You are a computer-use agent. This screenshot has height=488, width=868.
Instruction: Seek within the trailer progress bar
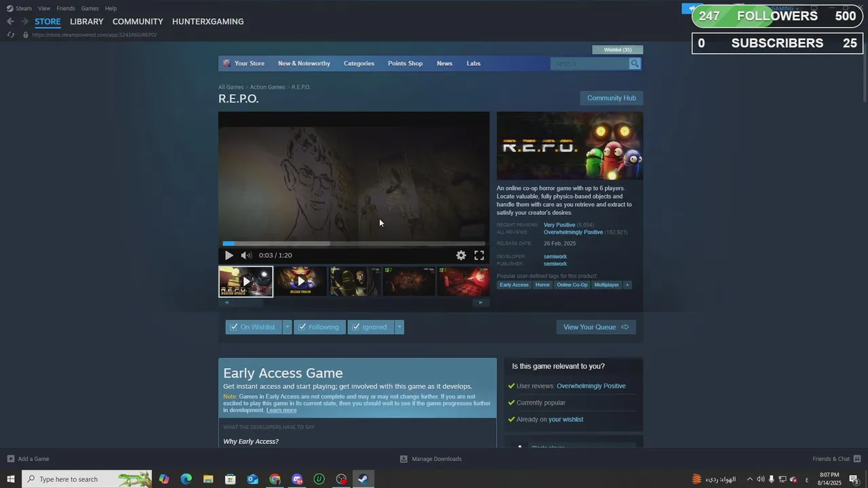tap(354, 243)
